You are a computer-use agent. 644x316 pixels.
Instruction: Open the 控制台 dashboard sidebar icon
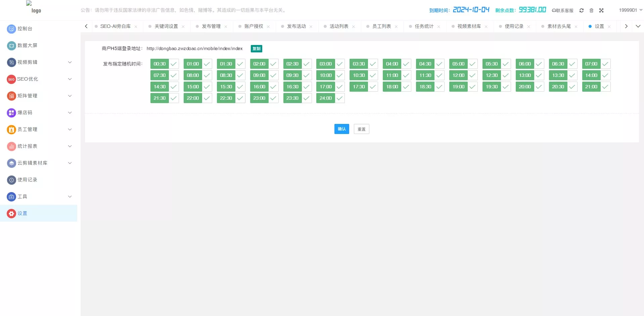(x=11, y=29)
